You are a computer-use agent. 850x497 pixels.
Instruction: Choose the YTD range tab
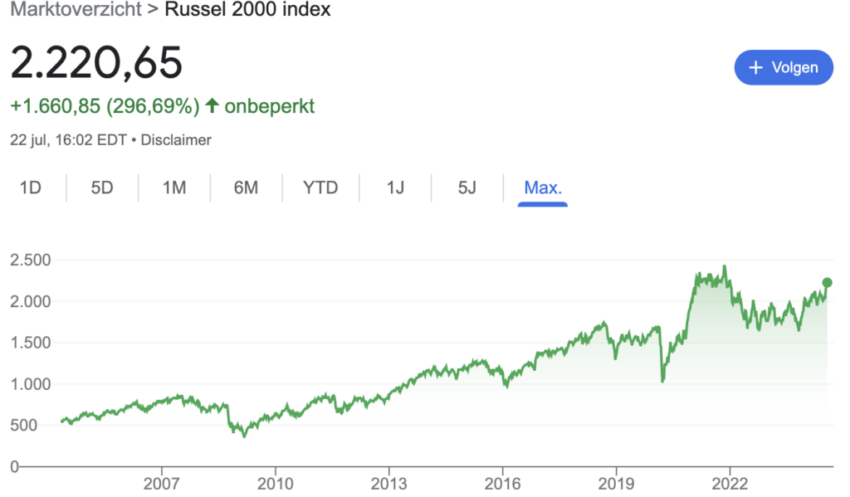[x=320, y=188]
